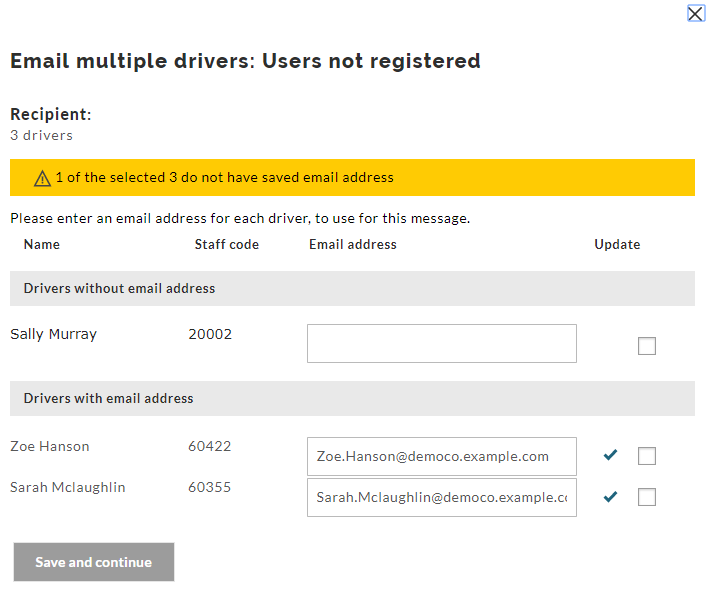Screen dimensions: 710x607
Task: Click the staff code 60422
Action: pyautogui.click(x=209, y=446)
